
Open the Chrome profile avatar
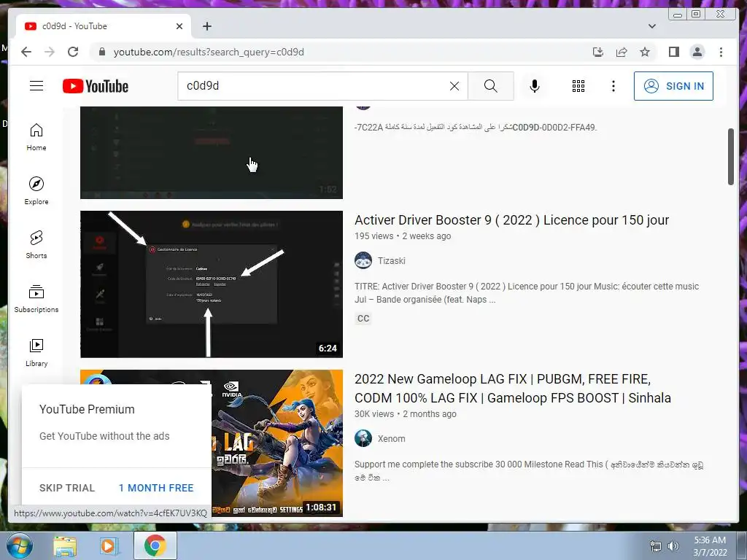(697, 52)
